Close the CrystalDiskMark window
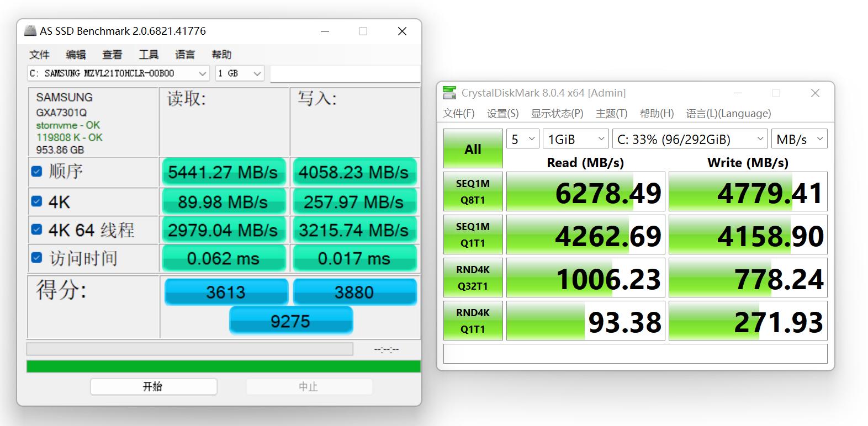868x426 pixels. tap(814, 93)
